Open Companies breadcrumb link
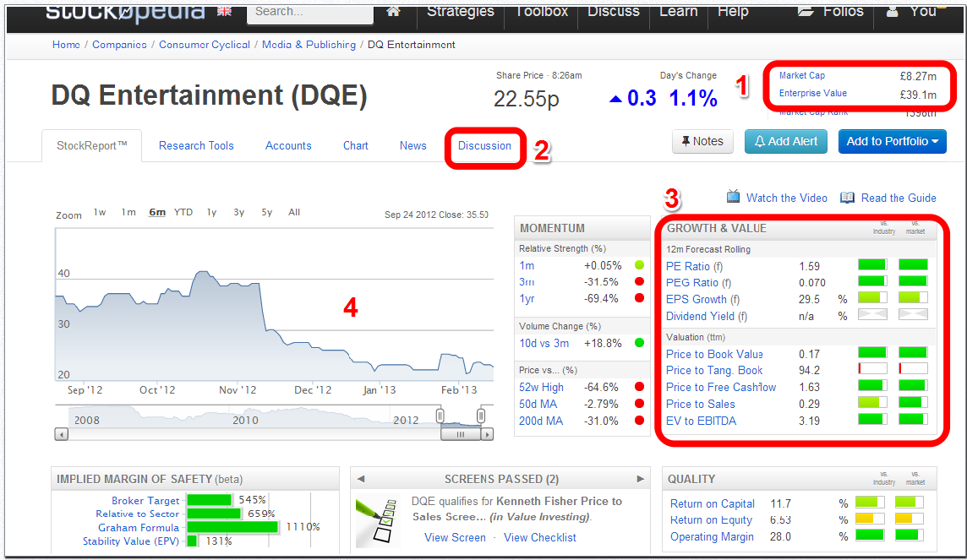The width and height of the screenshot is (967, 560). click(x=120, y=45)
